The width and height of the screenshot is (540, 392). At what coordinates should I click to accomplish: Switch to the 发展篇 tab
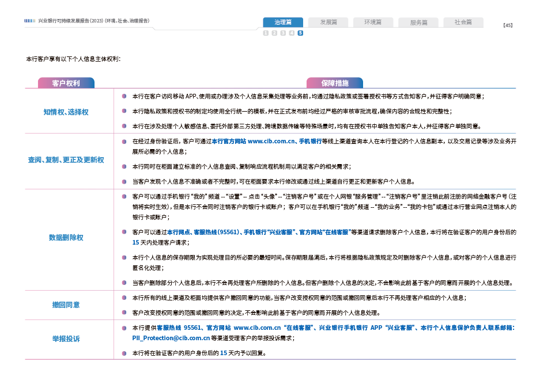[x=327, y=22]
